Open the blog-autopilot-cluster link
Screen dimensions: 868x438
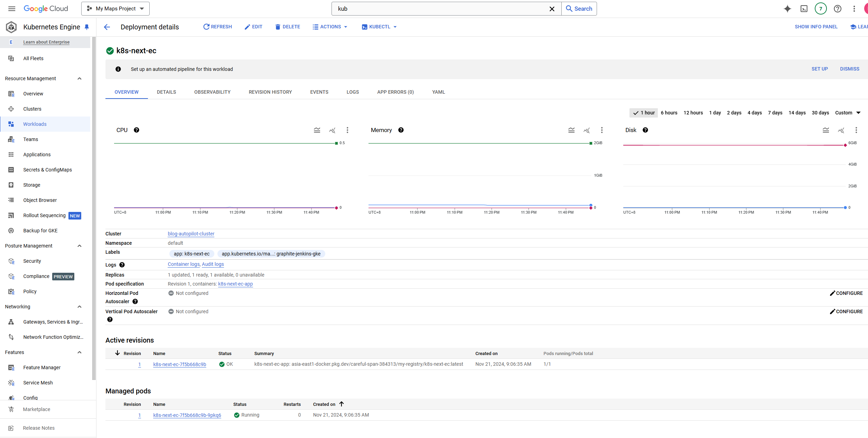tap(190, 234)
